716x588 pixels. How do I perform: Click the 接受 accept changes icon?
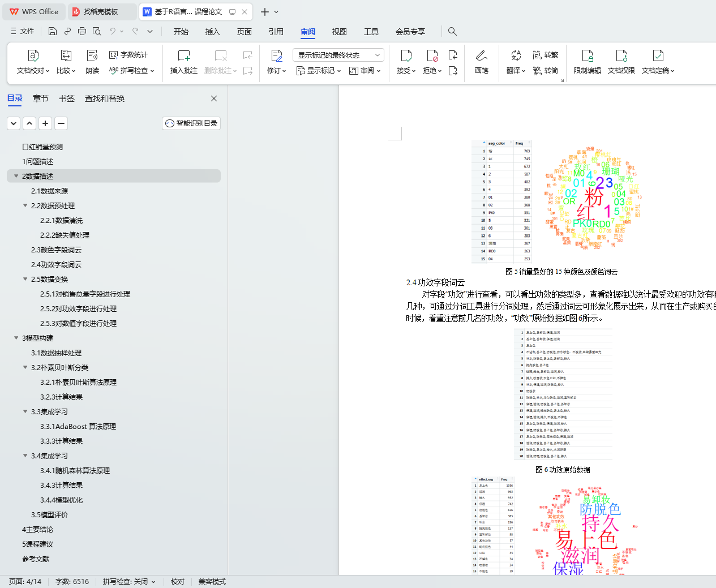tap(406, 62)
